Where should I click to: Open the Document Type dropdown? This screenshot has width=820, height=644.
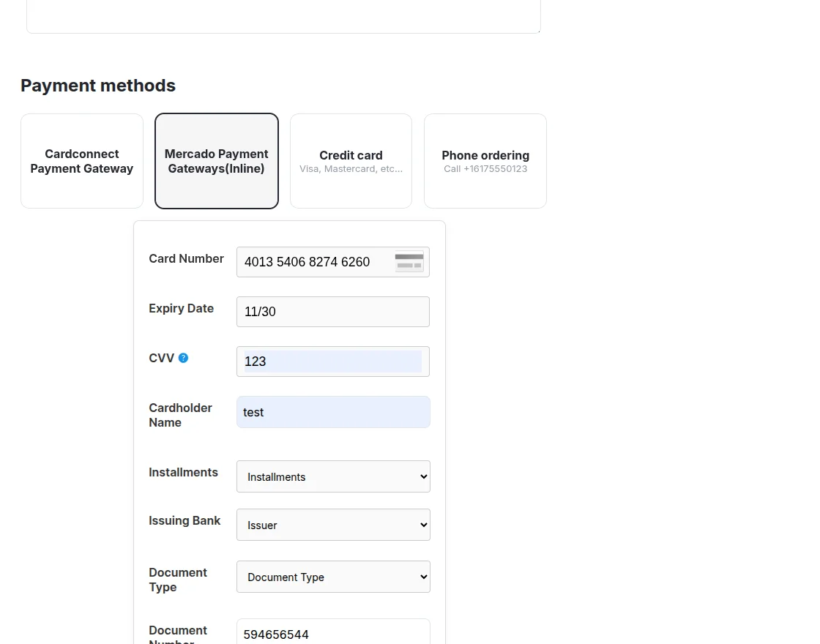[333, 577]
